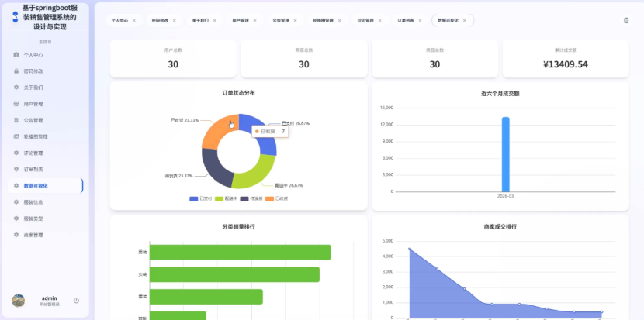Screen dimensions: 644x320
Task: Click the 配送中 26.67% pie label
Action: [289, 185]
